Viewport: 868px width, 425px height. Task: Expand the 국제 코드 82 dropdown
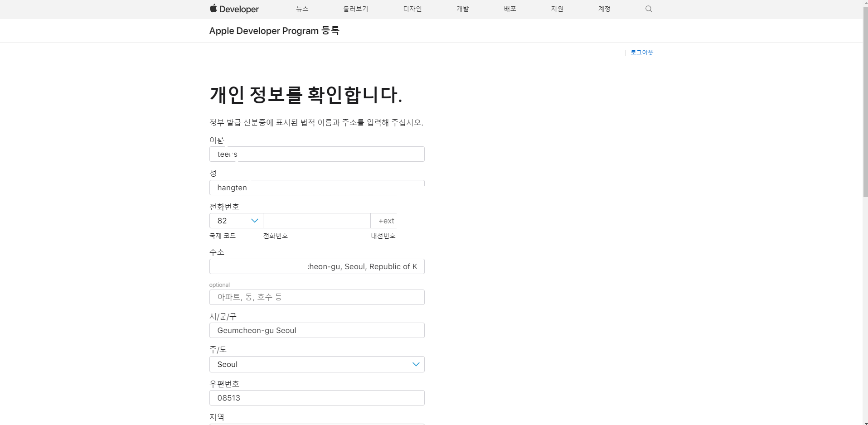coord(236,221)
